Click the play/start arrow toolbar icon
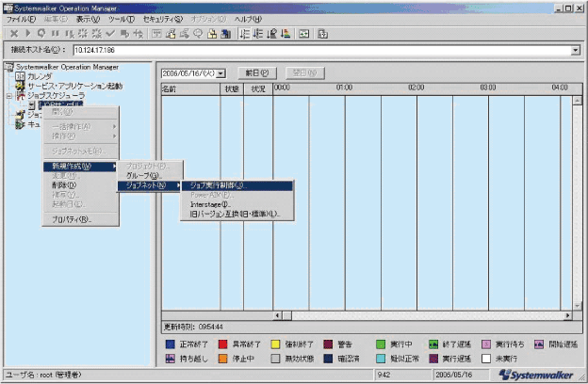 pyautogui.click(x=27, y=34)
